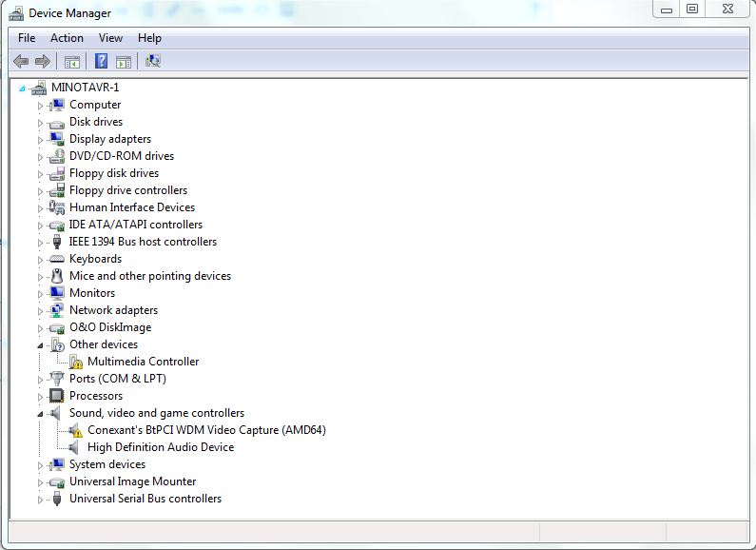Select the Processors label
Viewport: 756px width, 550px height.
coord(96,396)
